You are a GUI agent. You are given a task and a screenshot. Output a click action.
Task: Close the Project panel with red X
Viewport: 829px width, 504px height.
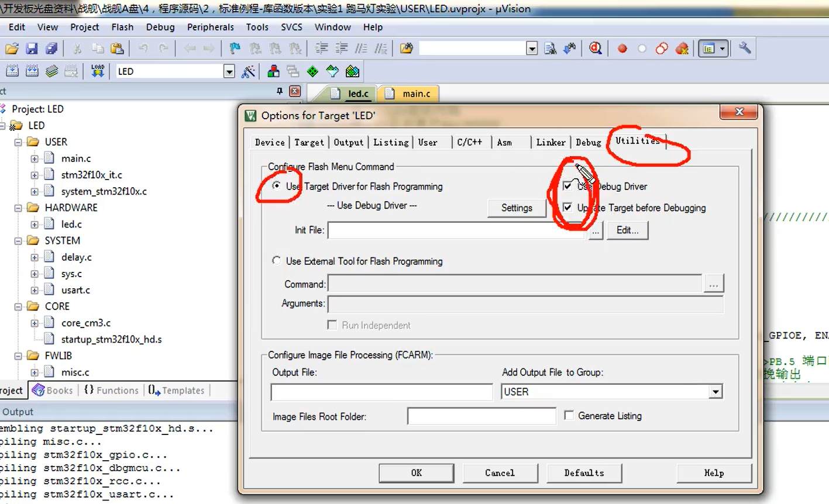tap(295, 91)
